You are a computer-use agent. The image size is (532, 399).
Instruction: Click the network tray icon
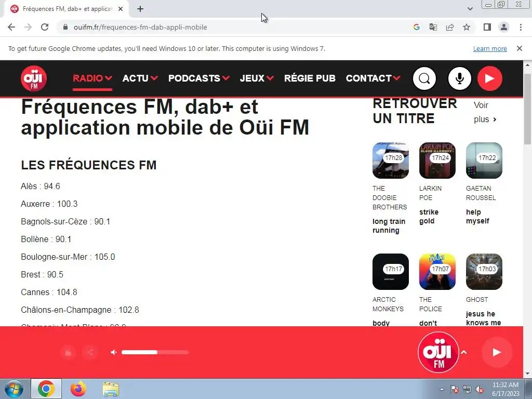(467, 389)
